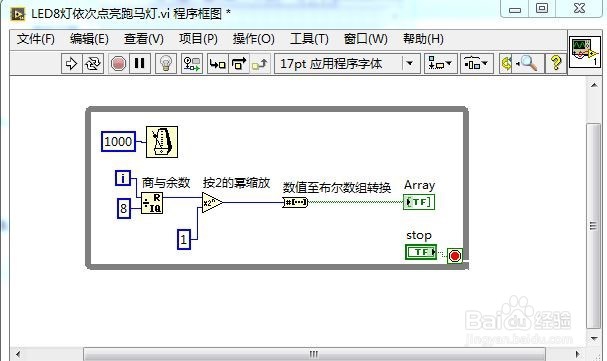607x361 pixels.
Task: Select the Scale By Power Of 2 node
Action: coord(212,202)
